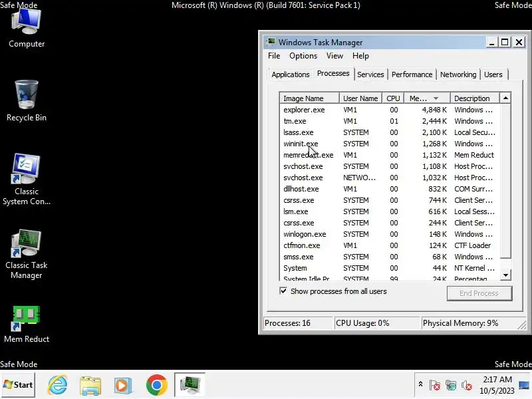This screenshot has height=399, width=532.
Task: Click the Task Manager title bar icon
Action: pos(271,42)
